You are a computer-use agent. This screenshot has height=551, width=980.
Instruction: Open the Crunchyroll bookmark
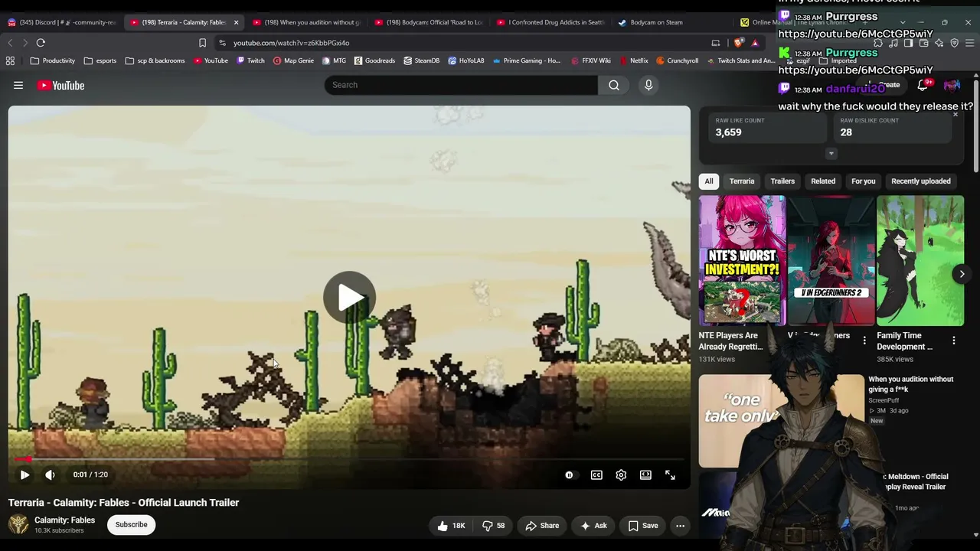[677, 60]
